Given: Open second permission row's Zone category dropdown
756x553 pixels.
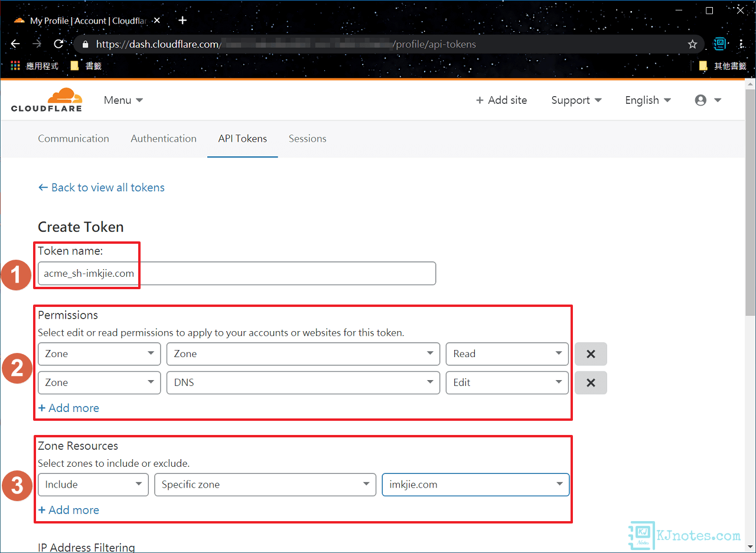Looking at the screenshot, I should (99, 383).
